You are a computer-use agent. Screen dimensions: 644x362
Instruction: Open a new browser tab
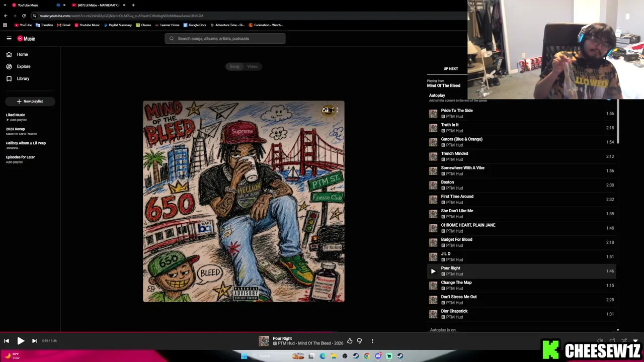tap(133, 5)
